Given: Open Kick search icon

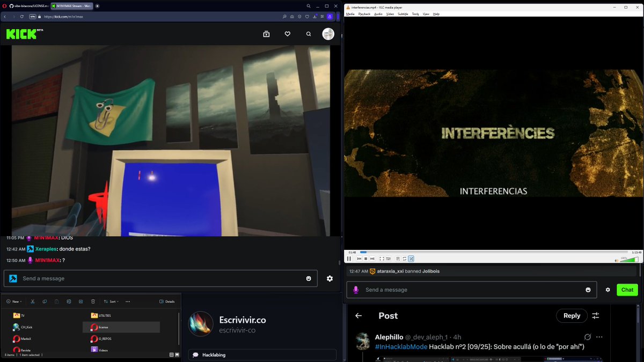Looking at the screenshot, I should tap(309, 34).
